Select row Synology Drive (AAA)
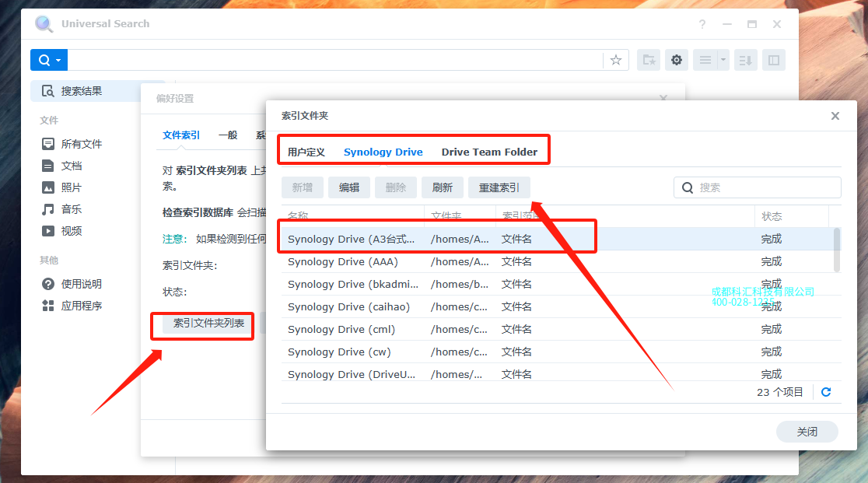Viewport: 868px width, 483px height. 558,261
